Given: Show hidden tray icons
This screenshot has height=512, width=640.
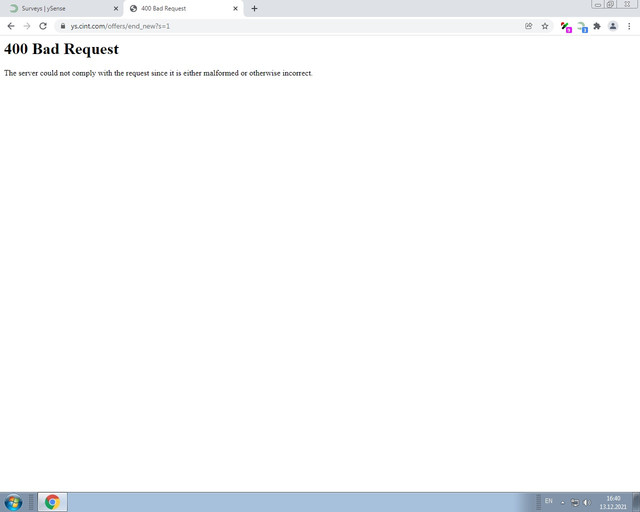Looking at the screenshot, I should [563, 503].
